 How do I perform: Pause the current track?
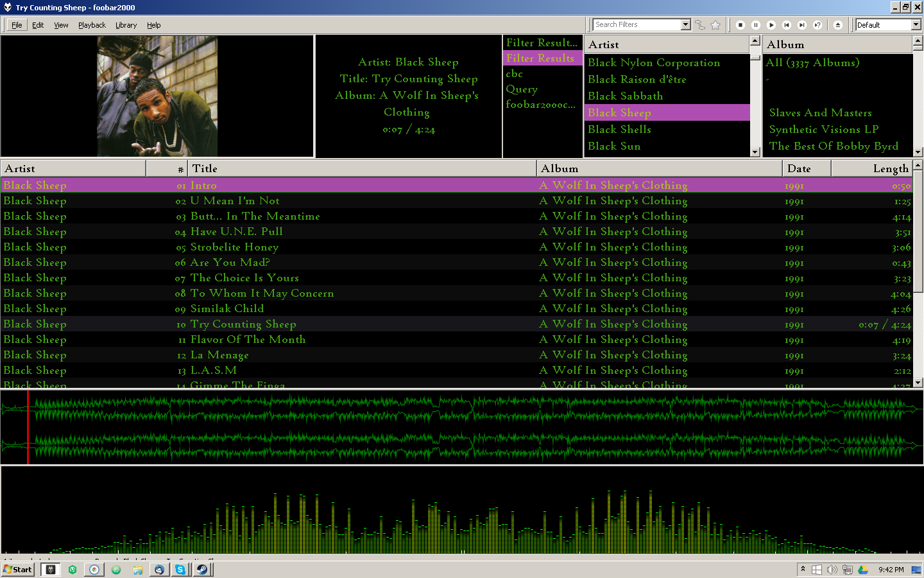756,25
